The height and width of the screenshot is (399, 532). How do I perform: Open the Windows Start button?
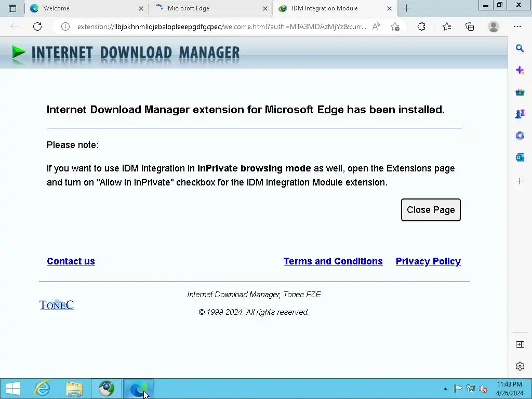coord(13,389)
